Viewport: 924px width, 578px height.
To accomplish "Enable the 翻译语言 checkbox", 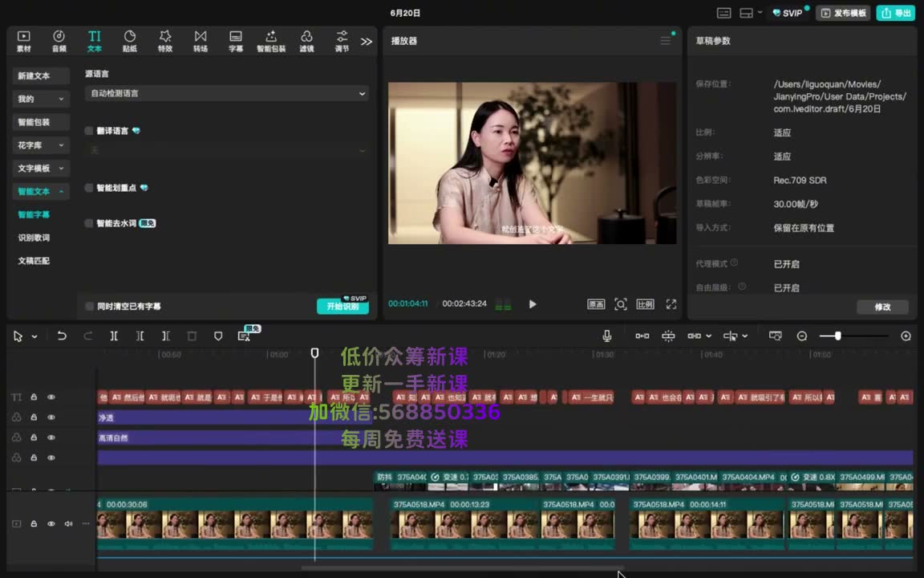I will [x=89, y=131].
